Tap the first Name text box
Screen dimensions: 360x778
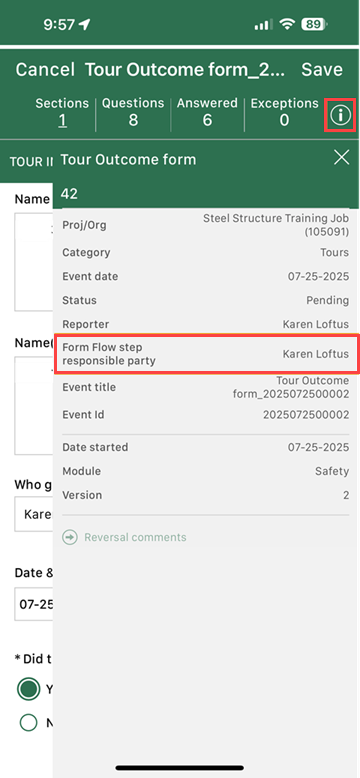click(34, 261)
